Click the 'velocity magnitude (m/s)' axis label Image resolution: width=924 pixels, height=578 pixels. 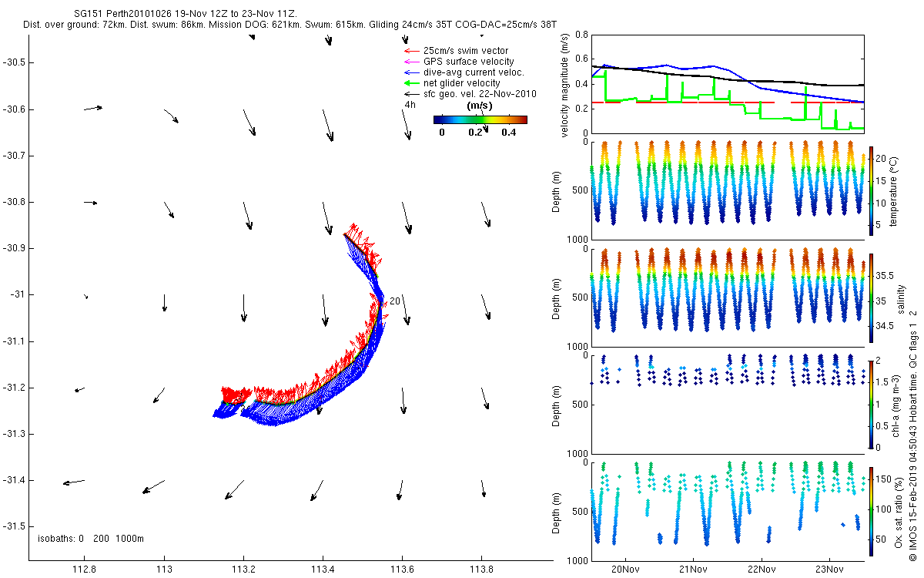coord(564,84)
